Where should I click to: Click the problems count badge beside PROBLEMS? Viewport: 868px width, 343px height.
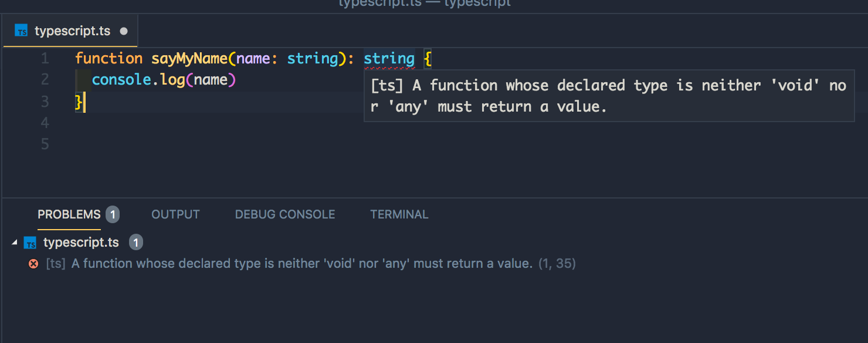coord(113,214)
